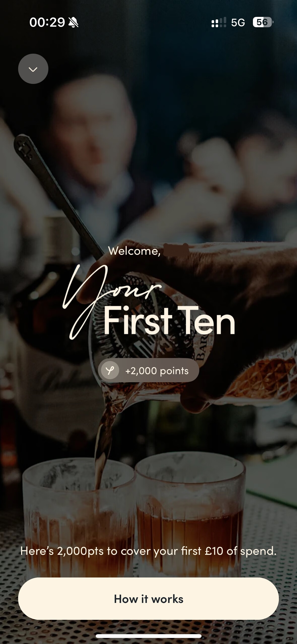Tap the Welcome greeting text
Viewport: 297px width, 644px height.
[134, 251]
